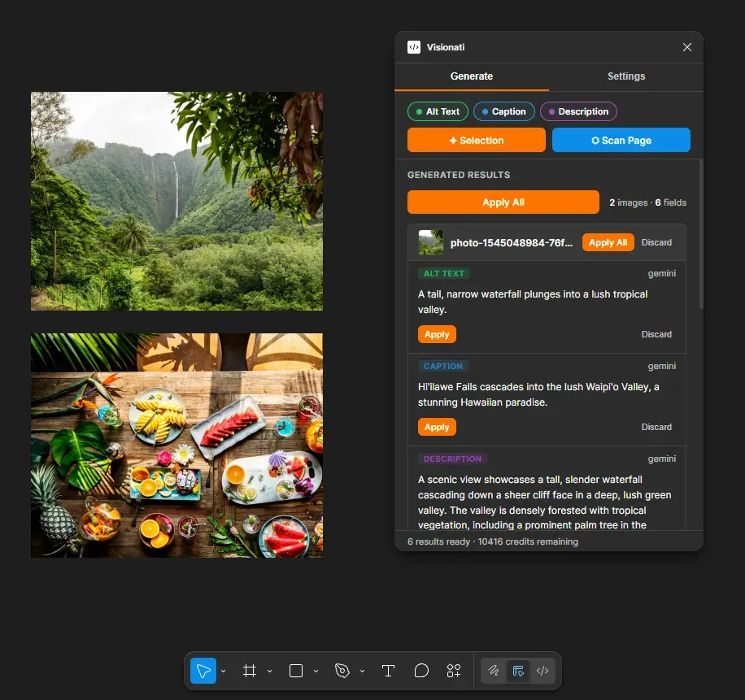Viewport: 745px width, 700px height.
Task: Select the Pen tool
Action: (x=341, y=671)
